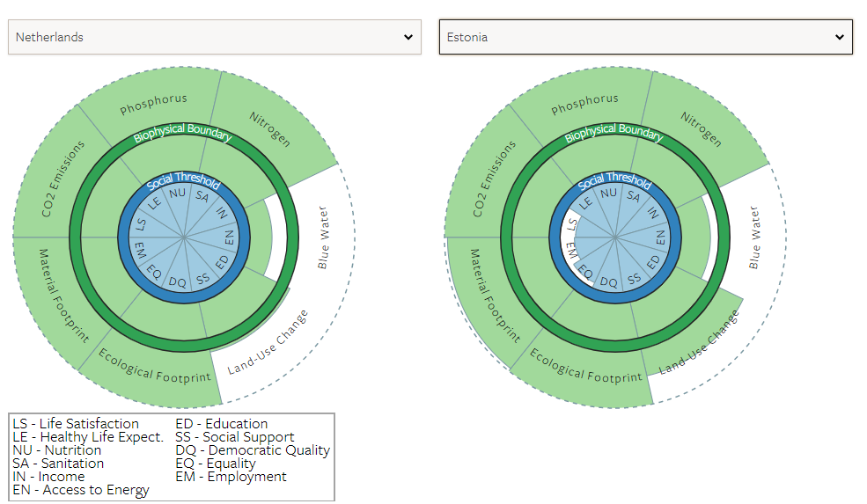Select LE wedge in Netherlands chart
Image resolution: width=867 pixels, height=504 pixels.
[154, 202]
